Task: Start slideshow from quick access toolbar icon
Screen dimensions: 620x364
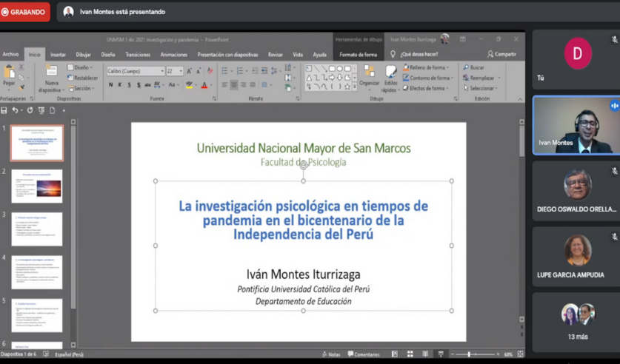Action: coord(41,110)
